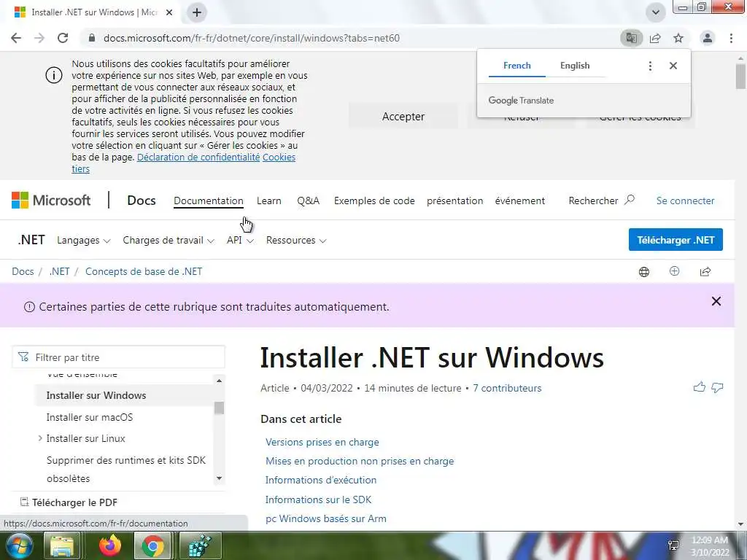Image resolution: width=747 pixels, height=560 pixels.
Task: Open Chrome's three-dot main menu
Action: click(x=731, y=38)
